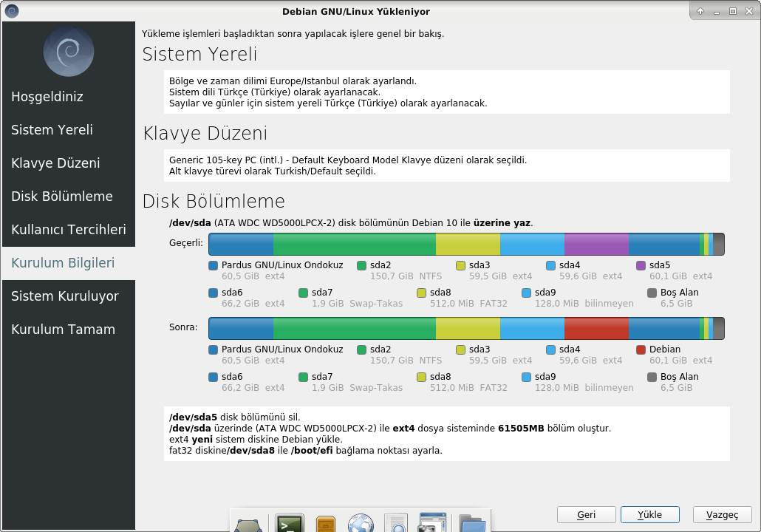Launch the file manager cabinet icon in dock
The height and width of the screenshot is (532, 761).
coord(326,524)
